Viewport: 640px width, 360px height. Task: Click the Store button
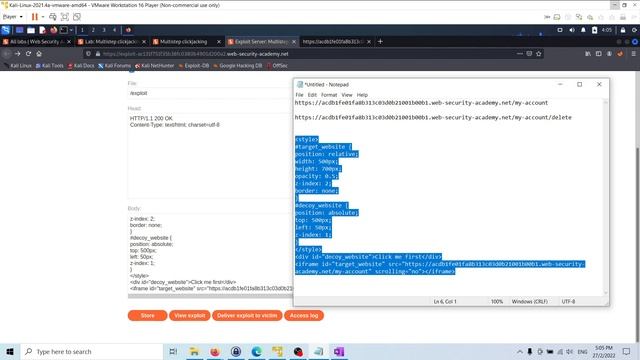tap(147, 316)
